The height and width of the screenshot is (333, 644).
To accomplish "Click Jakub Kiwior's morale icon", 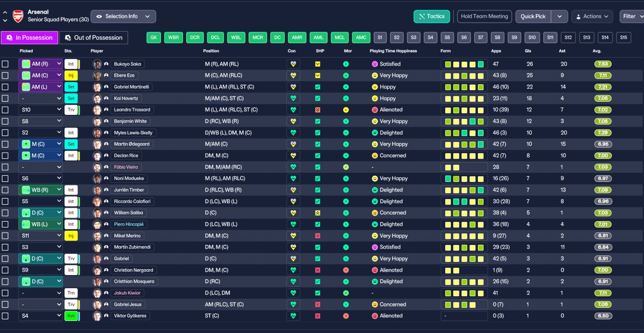I will tap(346, 293).
